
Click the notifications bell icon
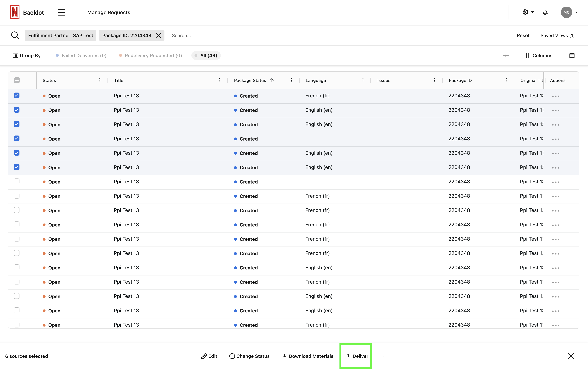tap(545, 12)
